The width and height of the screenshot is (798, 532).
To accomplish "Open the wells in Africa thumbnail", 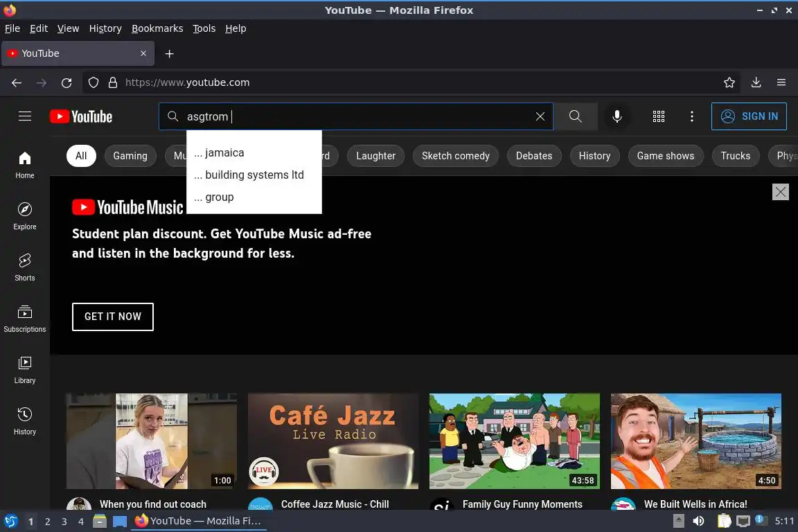I will tap(695, 441).
